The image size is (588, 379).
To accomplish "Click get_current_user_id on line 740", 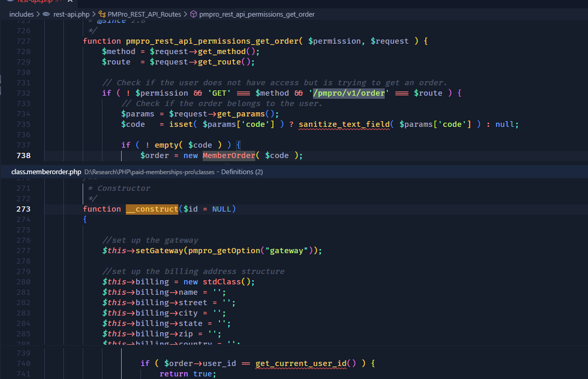I will click(300, 363).
